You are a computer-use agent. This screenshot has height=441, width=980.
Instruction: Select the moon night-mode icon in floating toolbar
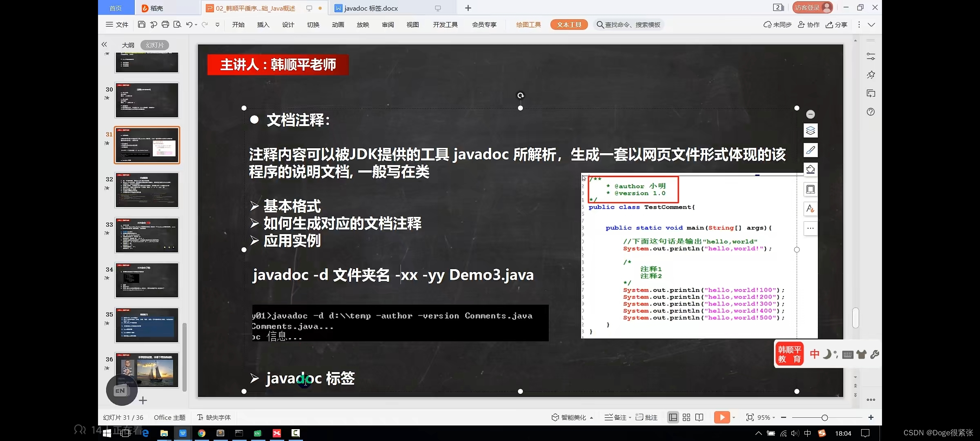coord(828,354)
